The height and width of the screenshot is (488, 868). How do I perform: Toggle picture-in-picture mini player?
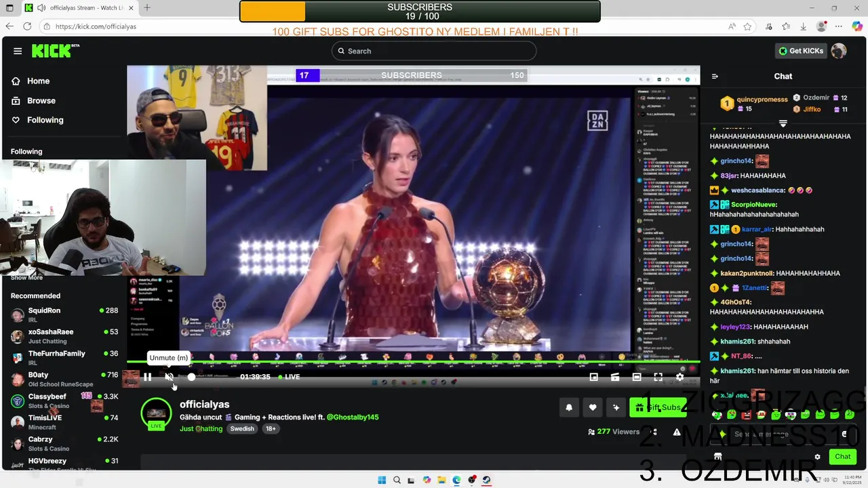(x=594, y=377)
